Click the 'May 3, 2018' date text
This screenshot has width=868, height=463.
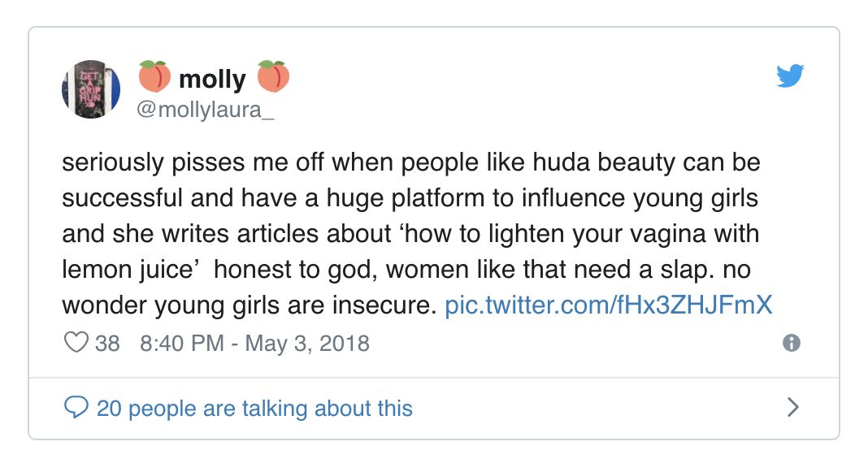coord(307,343)
